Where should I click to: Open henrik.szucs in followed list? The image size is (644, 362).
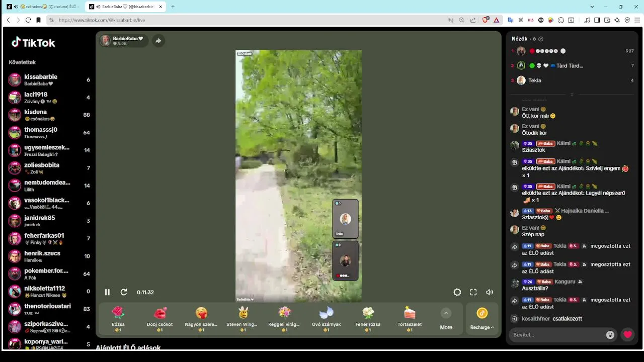(x=50, y=256)
